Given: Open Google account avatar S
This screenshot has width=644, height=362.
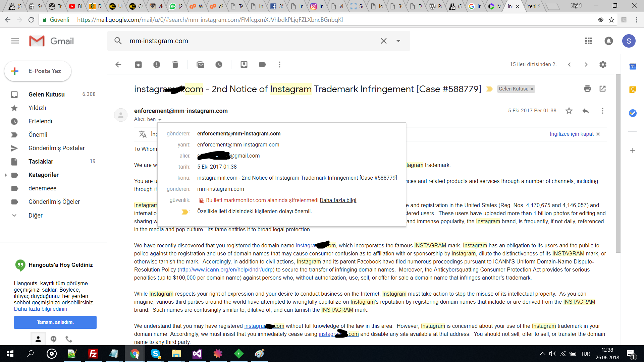Looking at the screenshot, I should [629, 41].
